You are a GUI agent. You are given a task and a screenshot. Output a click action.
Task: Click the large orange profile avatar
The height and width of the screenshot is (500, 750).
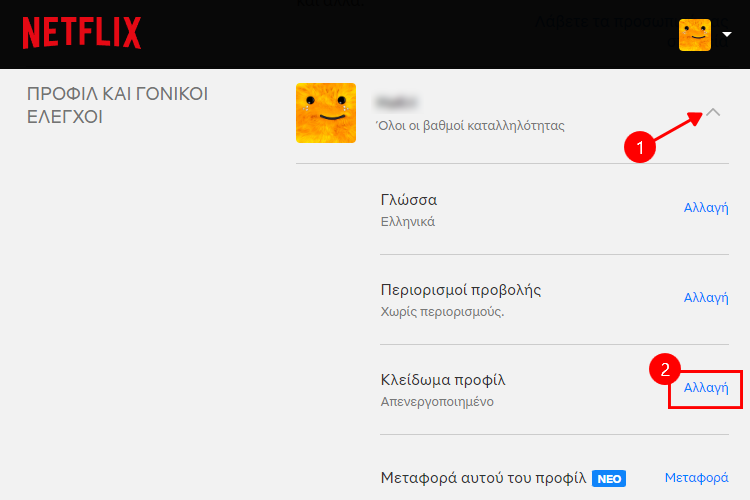click(x=326, y=113)
